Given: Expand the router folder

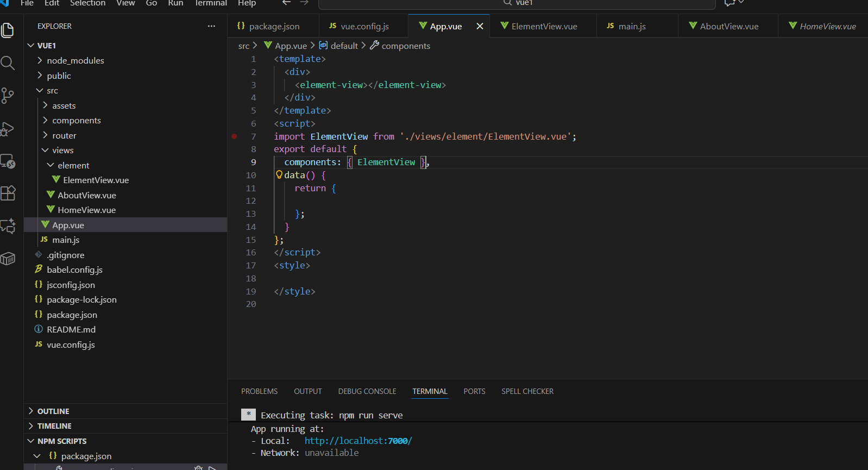Looking at the screenshot, I should click(45, 135).
